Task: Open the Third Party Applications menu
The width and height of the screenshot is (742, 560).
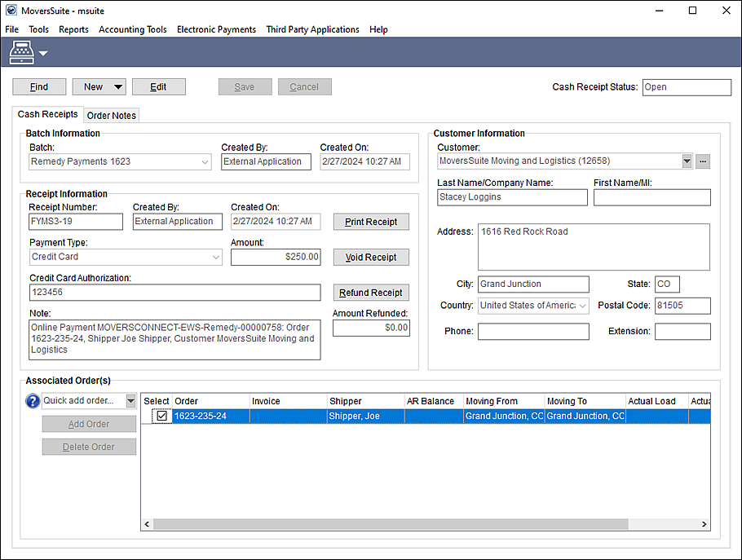Action: pos(312,29)
